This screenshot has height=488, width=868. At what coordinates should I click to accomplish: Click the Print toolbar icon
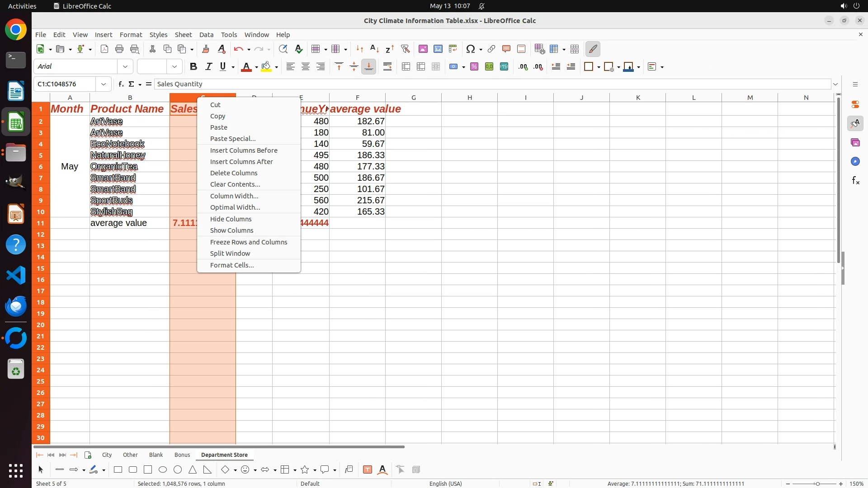point(119,49)
